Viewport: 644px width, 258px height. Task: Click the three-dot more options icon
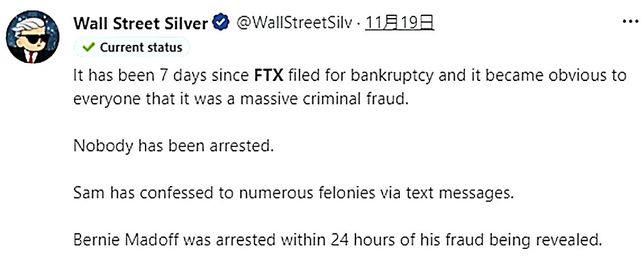629,22
